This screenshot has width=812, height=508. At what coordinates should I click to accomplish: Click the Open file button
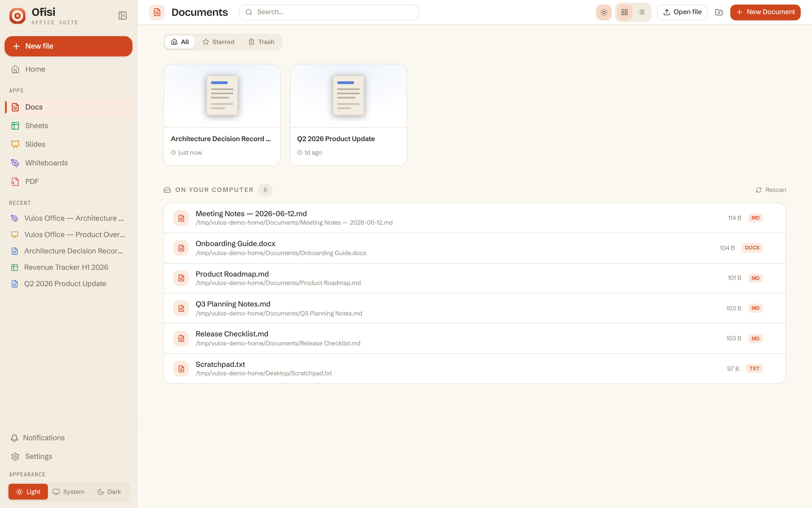[x=682, y=12]
